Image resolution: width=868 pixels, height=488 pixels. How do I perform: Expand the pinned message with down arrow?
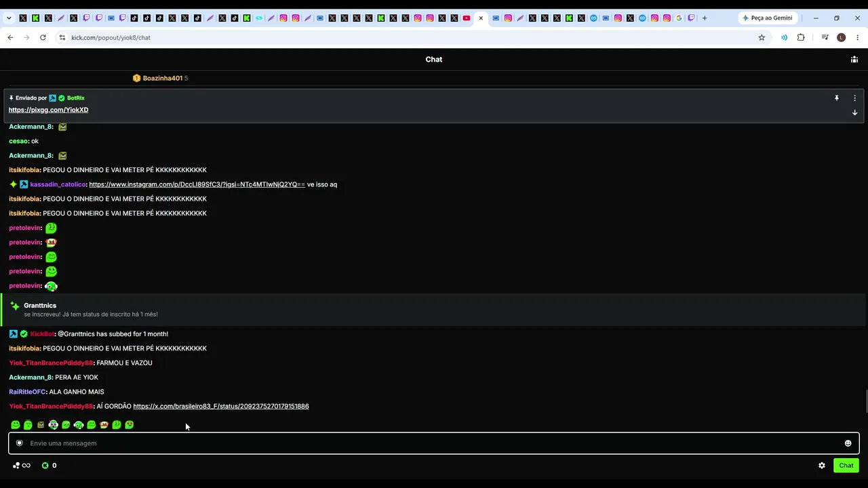[854, 113]
